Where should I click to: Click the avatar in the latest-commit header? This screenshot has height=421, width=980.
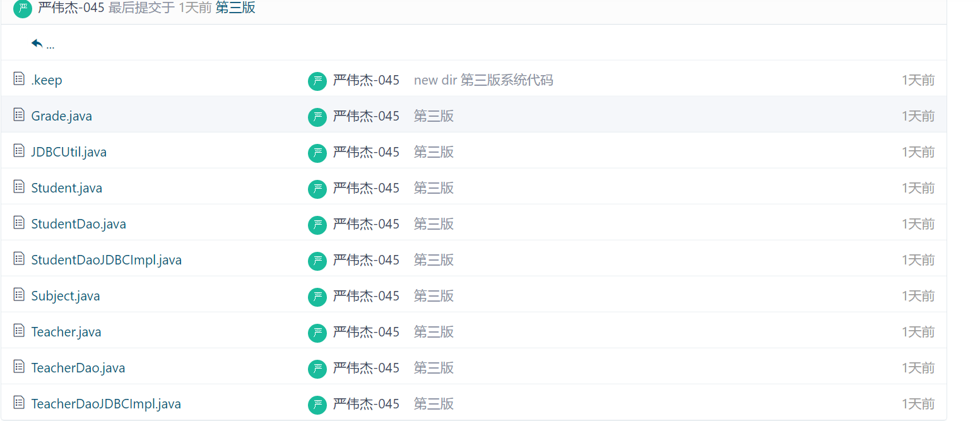(23, 9)
